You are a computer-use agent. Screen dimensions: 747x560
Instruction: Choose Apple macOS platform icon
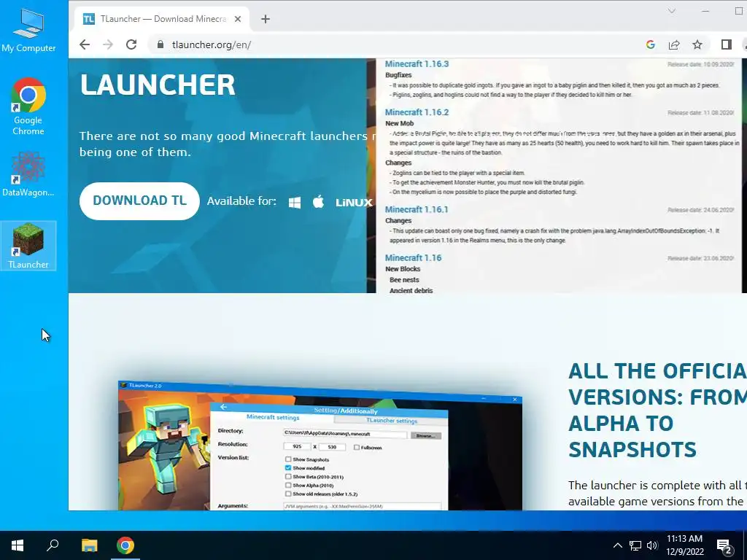(x=318, y=202)
